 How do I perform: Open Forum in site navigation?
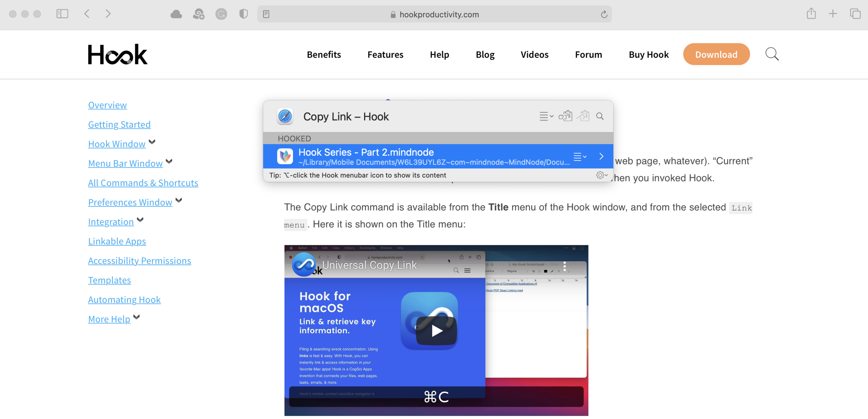(589, 55)
